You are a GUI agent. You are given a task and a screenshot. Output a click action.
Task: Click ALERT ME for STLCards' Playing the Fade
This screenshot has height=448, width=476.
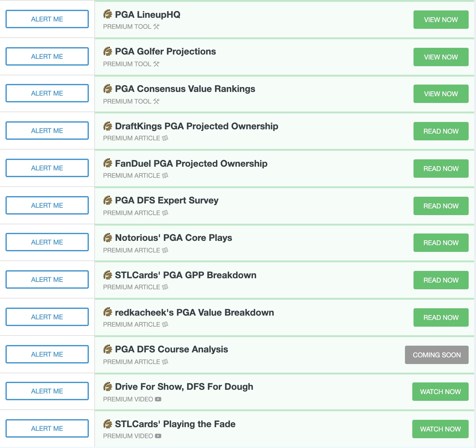[x=47, y=428]
